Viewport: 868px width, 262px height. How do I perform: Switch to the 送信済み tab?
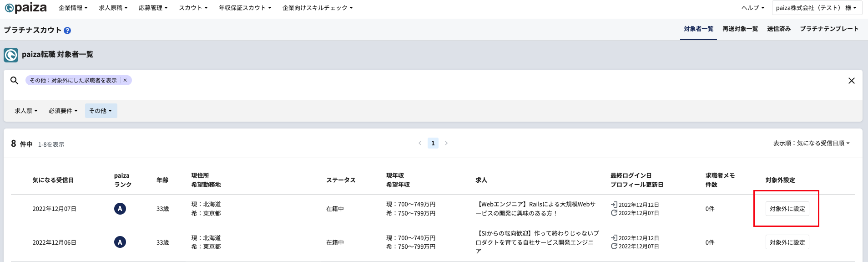coord(779,29)
